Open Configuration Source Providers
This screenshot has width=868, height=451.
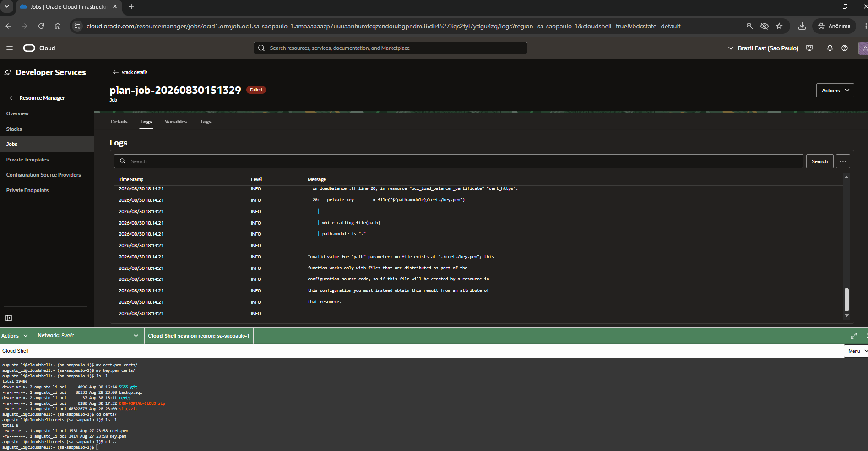coord(43,175)
